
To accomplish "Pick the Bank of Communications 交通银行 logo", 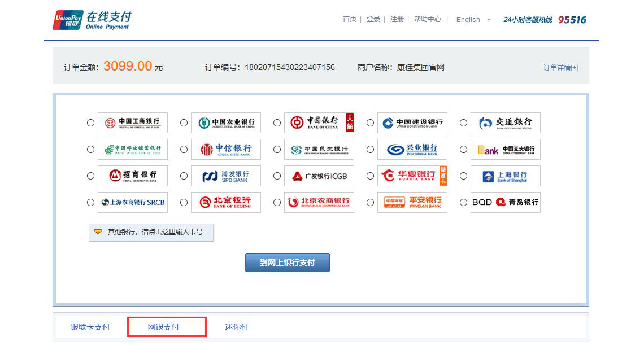I will click(506, 123).
